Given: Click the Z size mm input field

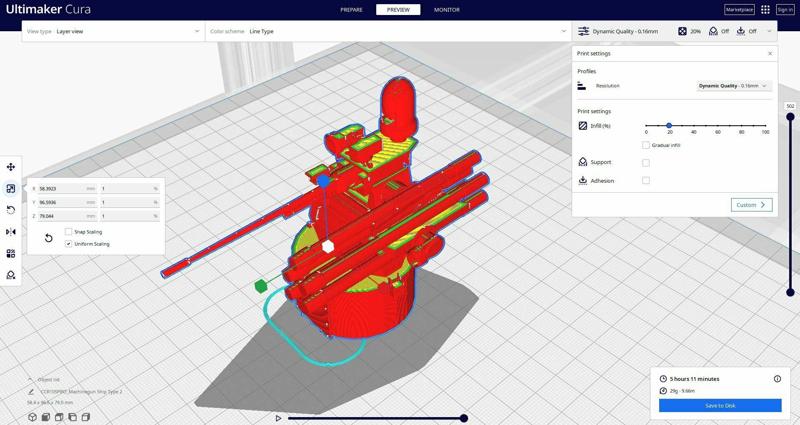Looking at the screenshot, I should 67,216.
